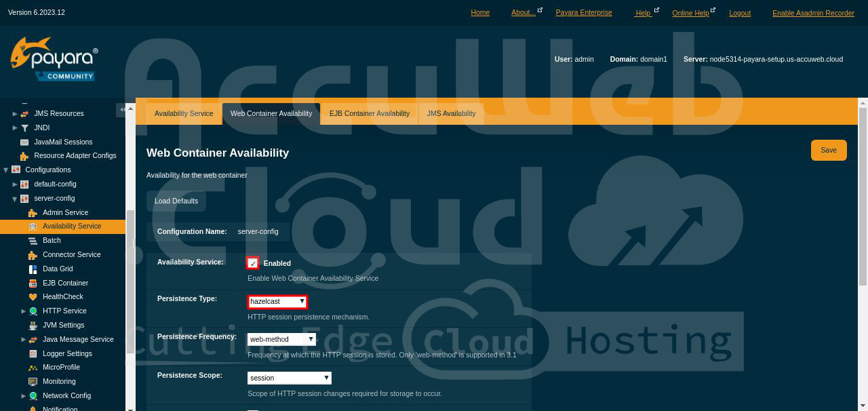
Task: Expand the JMS Resources node
Action: click(x=15, y=113)
